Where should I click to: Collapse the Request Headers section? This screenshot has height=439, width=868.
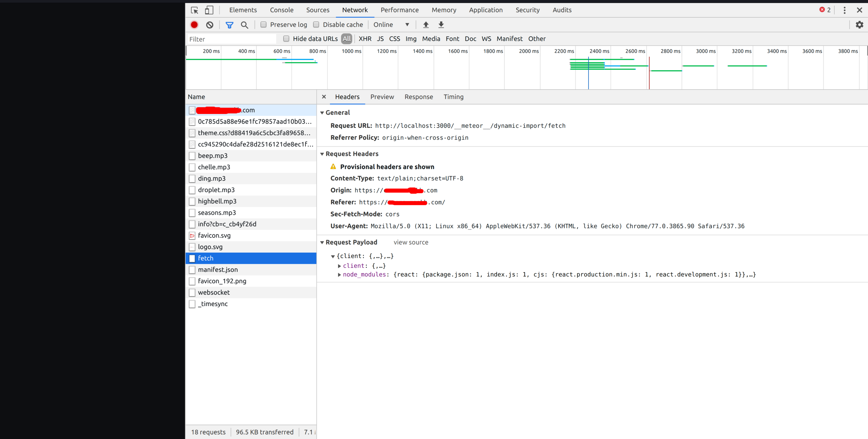pyautogui.click(x=322, y=154)
